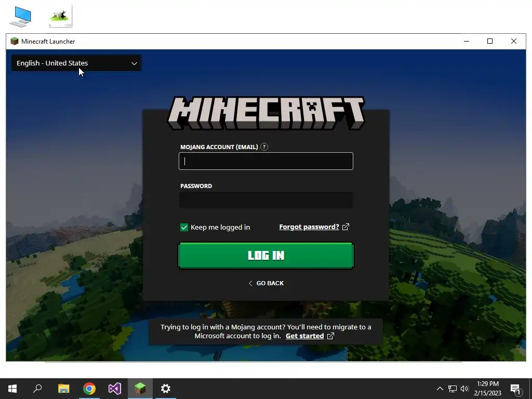Launch File Explorer from the taskbar
The height and width of the screenshot is (399, 532).
point(63,389)
